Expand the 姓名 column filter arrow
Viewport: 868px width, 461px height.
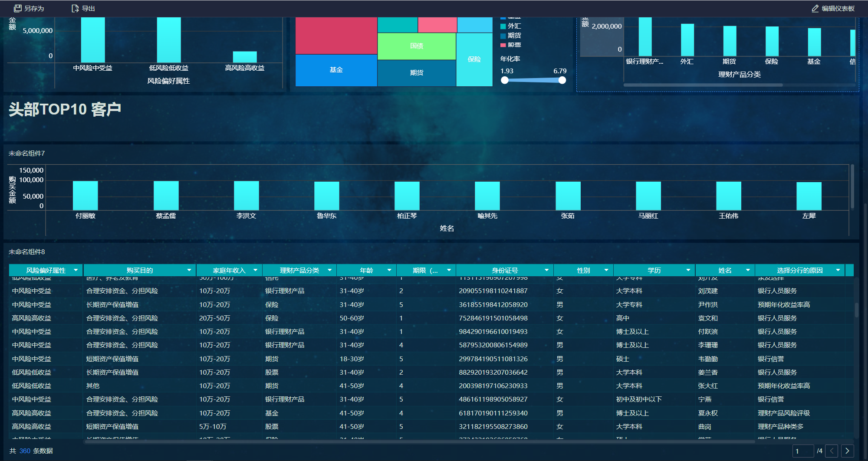748,270
